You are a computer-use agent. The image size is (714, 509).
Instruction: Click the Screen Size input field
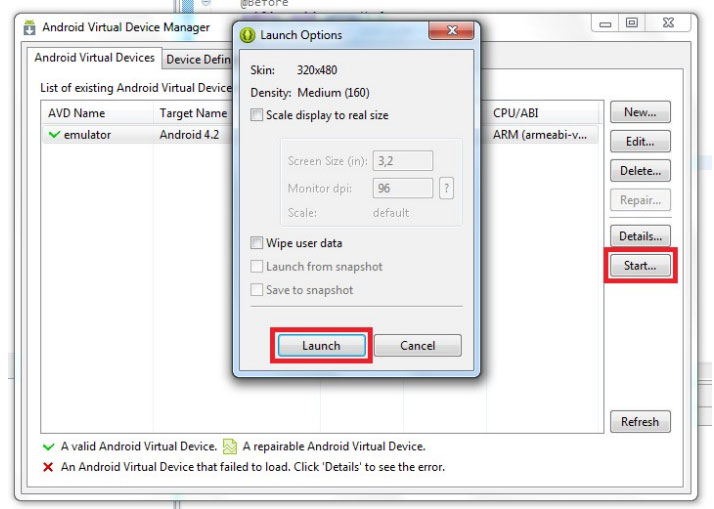tap(402, 162)
